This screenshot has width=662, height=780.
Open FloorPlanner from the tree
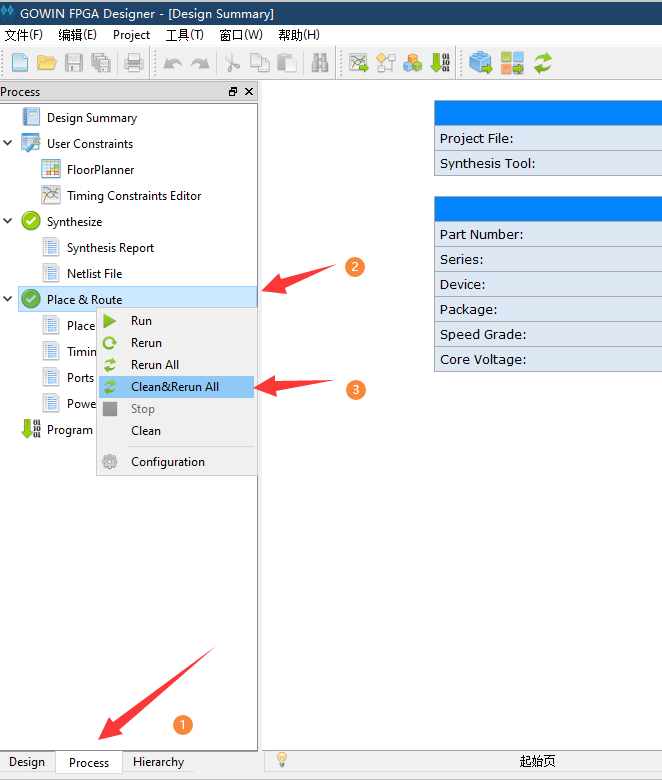pyautogui.click(x=100, y=170)
